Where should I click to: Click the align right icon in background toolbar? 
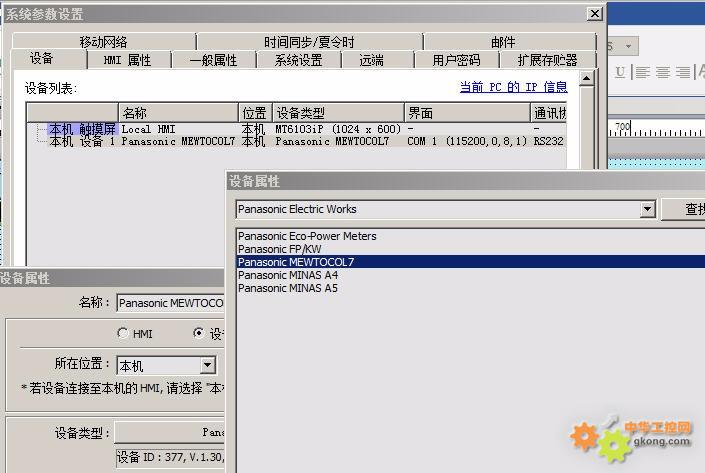coord(683,72)
